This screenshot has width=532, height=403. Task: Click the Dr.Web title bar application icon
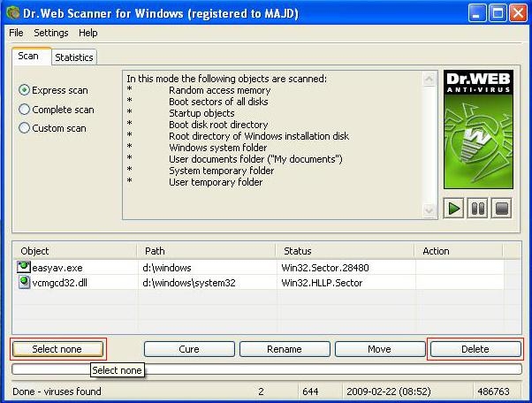pos(13,13)
